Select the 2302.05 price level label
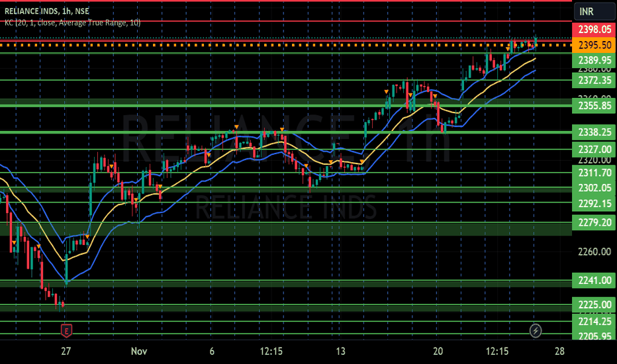The height and width of the screenshot is (364, 617). (594, 188)
